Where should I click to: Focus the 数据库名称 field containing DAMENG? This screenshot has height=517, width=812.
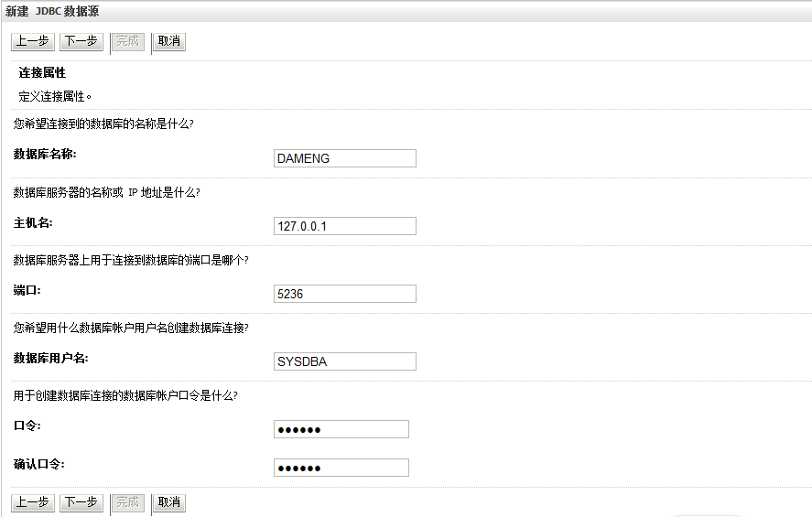tap(345, 158)
